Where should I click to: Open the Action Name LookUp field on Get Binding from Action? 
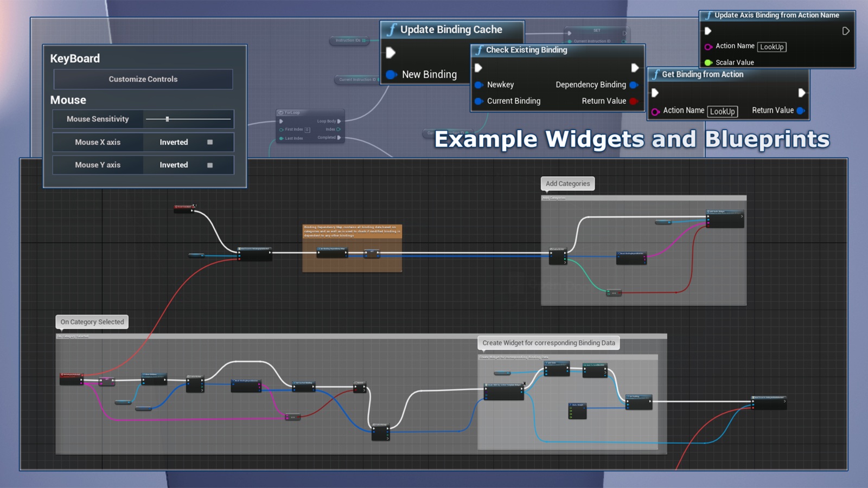723,112
